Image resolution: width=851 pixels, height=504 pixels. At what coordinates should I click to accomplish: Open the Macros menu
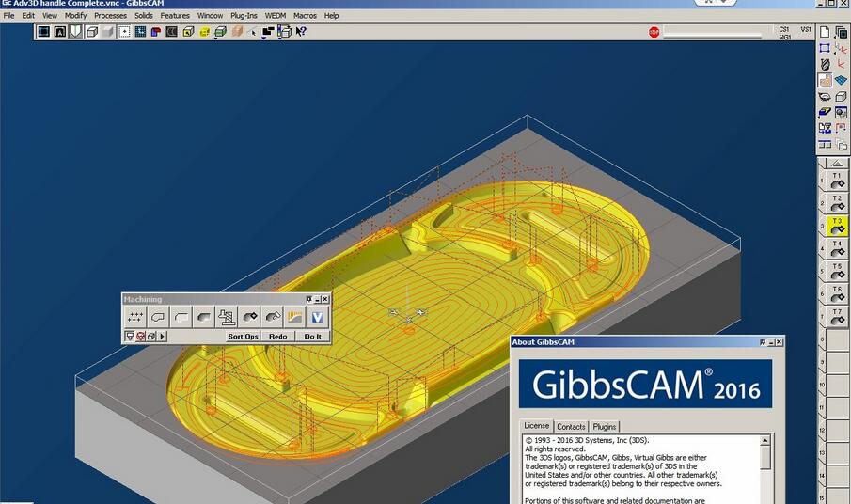coord(305,16)
